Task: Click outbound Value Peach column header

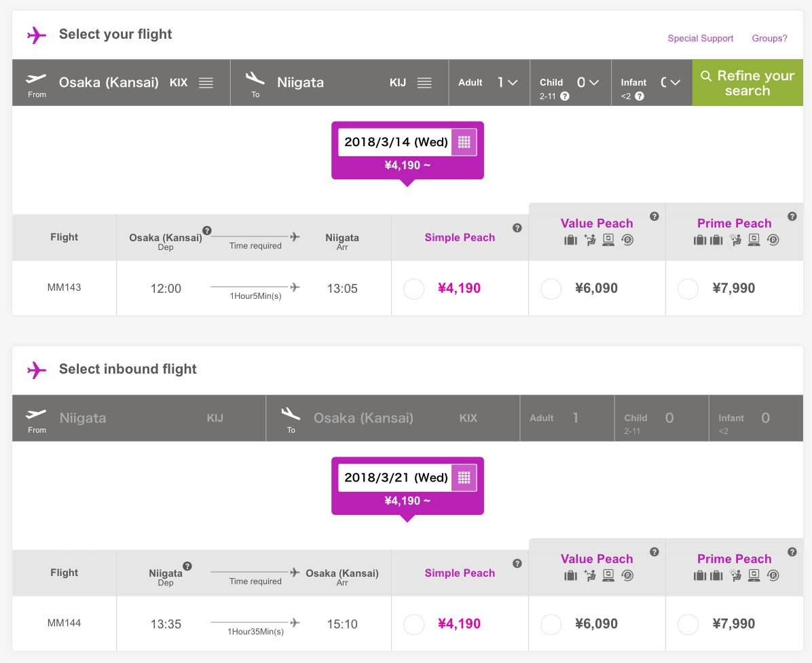Action: point(597,223)
